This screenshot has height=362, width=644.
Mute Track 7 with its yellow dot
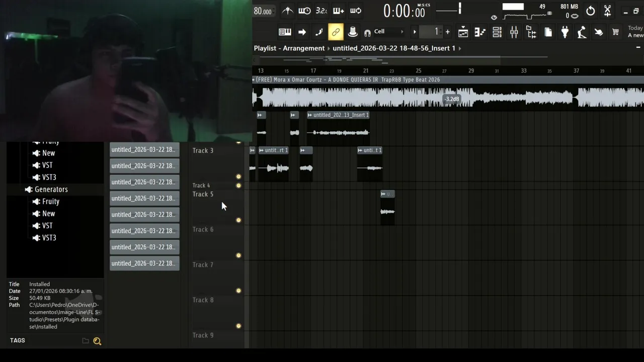coord(238,291)
